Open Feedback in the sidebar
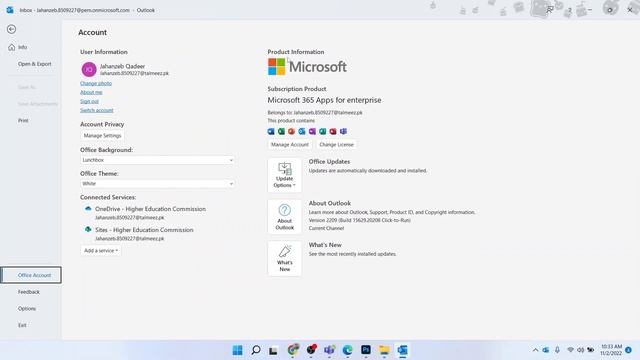The width and height of the screenshot is (640, 360). coord(29,292)
